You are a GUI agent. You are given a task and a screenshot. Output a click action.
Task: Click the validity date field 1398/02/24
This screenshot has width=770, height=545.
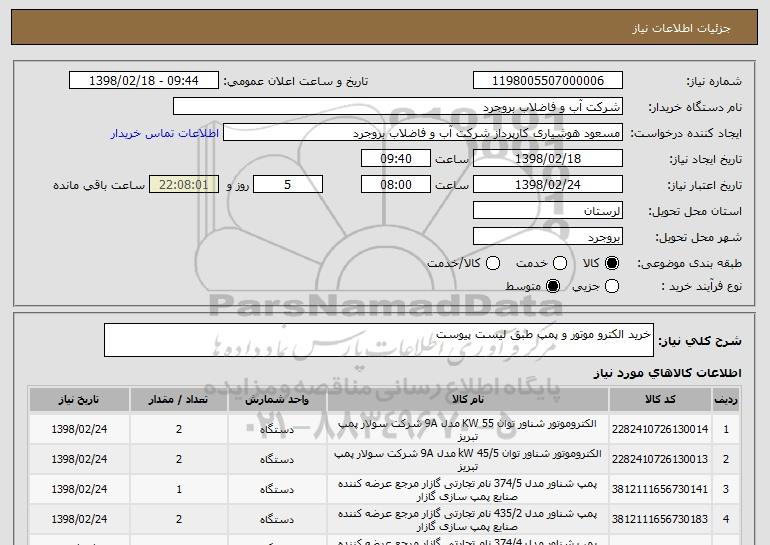[x=548, y=185]
